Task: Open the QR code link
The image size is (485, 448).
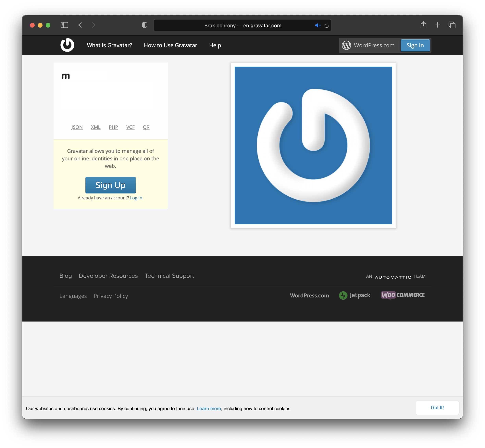Action: pos(146,127)
